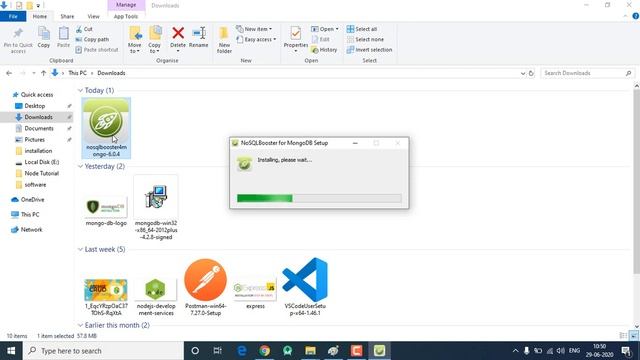Image resolution: width=640 pixels, height=360 pixels.
Task: Click the taskbar search box
Action: (x=103, y=351)
